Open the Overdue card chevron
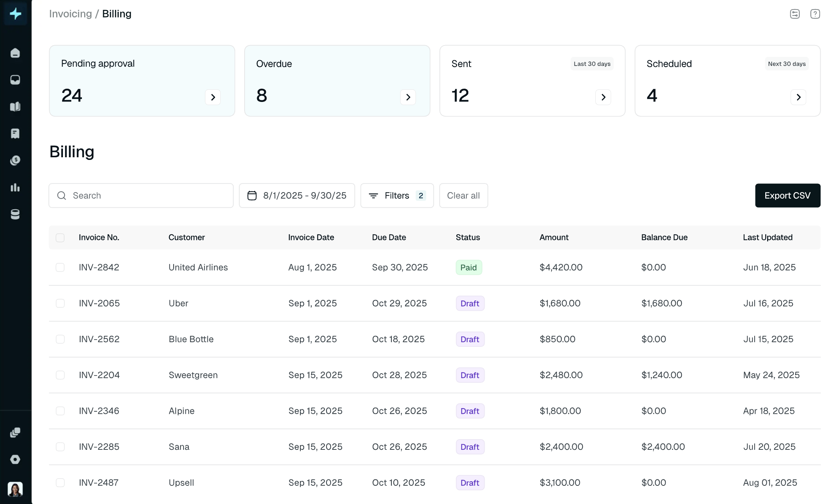The width and height of the screenshot is (832, 504). 408,97
